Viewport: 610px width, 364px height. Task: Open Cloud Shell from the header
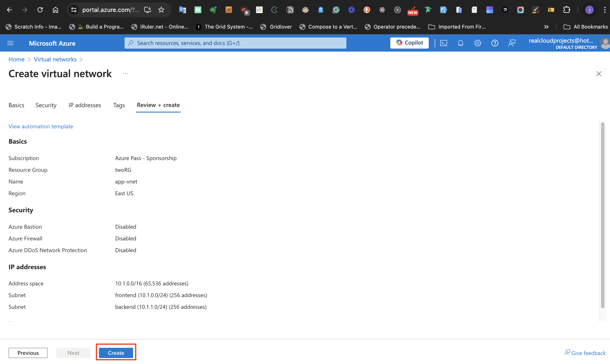point(443,43)
